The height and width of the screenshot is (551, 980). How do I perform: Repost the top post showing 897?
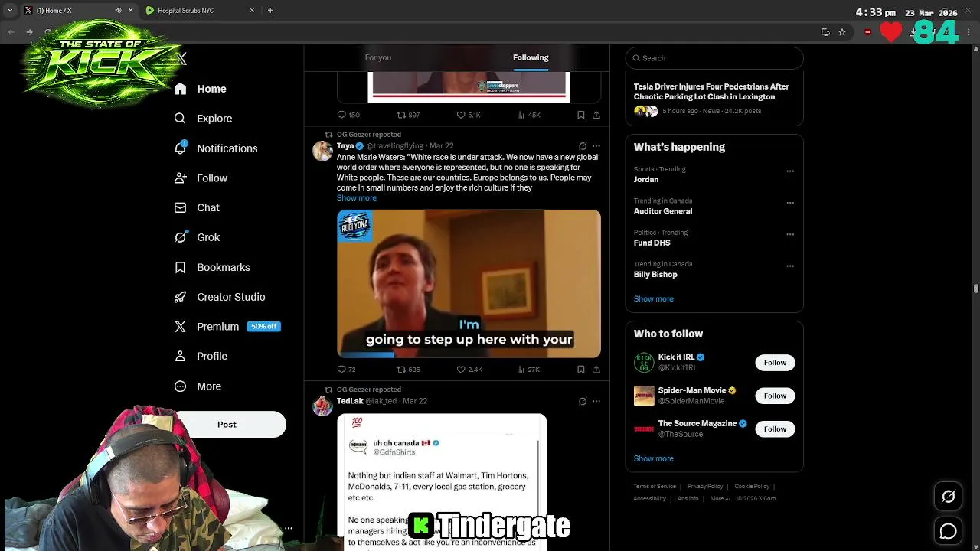408,115
